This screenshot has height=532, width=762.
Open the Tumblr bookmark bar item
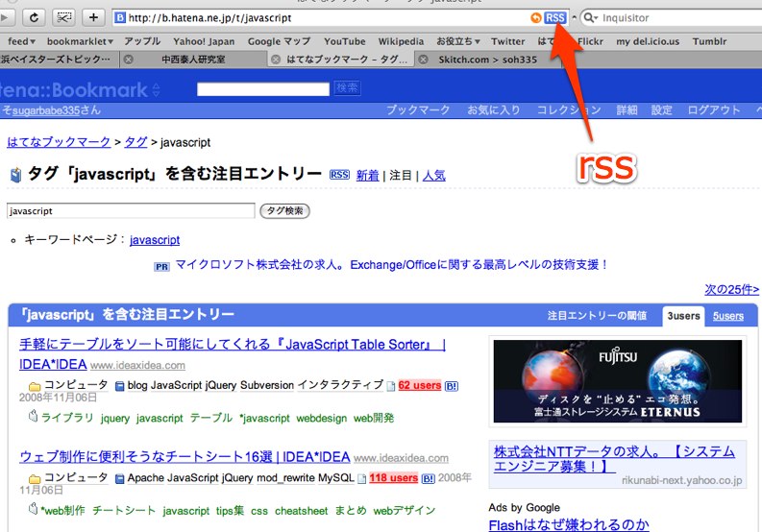coord(709,41)
